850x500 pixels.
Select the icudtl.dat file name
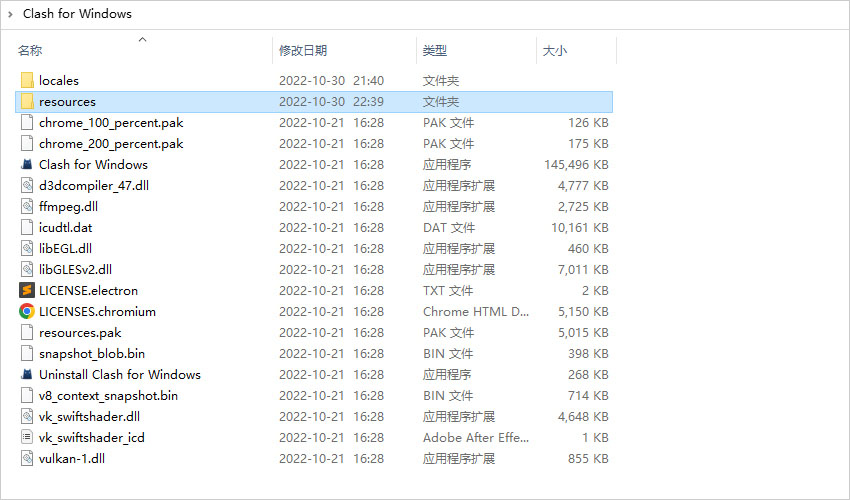64,228
